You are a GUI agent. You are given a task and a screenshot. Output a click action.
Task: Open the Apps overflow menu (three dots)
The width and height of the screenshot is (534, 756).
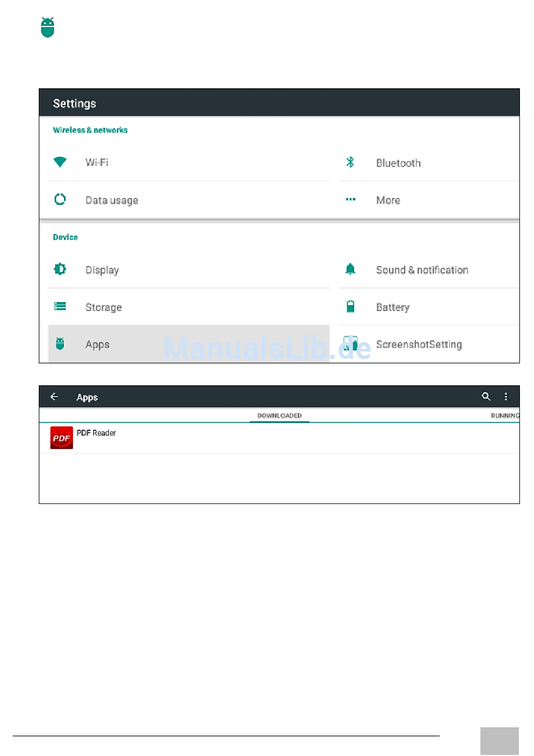point(506,397)
